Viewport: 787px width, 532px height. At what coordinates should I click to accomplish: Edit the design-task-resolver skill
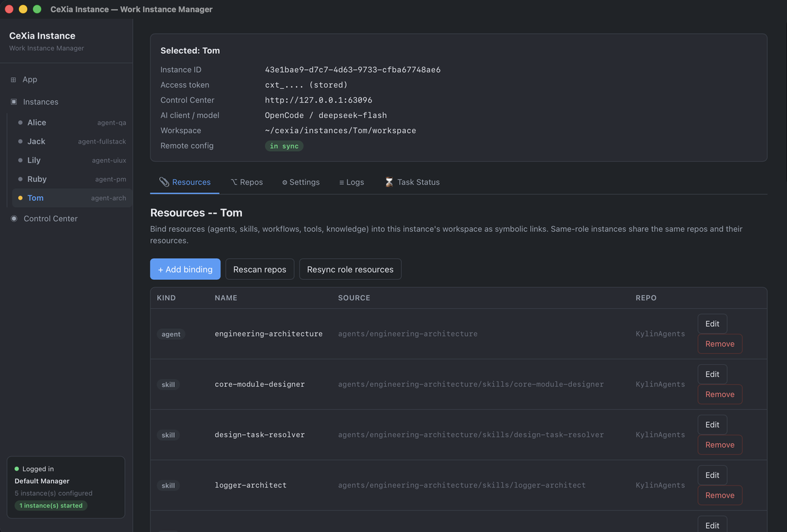click(712, 425)
